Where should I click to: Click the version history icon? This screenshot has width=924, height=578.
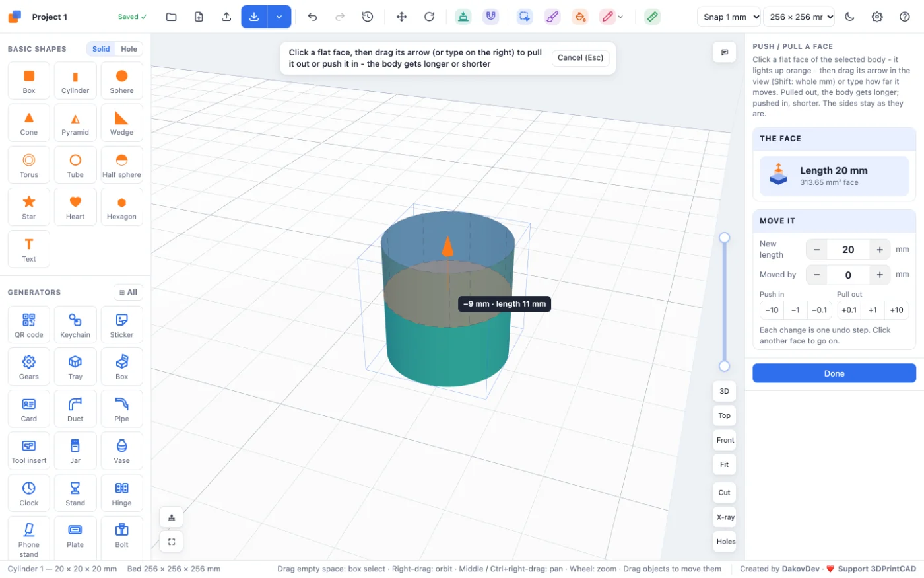click(x=368, y=17)
